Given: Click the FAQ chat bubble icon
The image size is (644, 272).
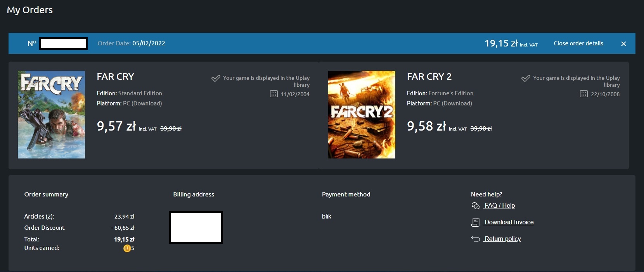Looking at the screenshot, I should 475,206.
